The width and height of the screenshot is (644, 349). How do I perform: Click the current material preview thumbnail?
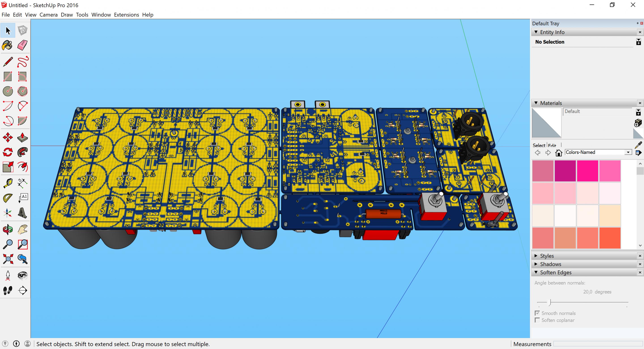pyautogui.click(x=546, y=123)
